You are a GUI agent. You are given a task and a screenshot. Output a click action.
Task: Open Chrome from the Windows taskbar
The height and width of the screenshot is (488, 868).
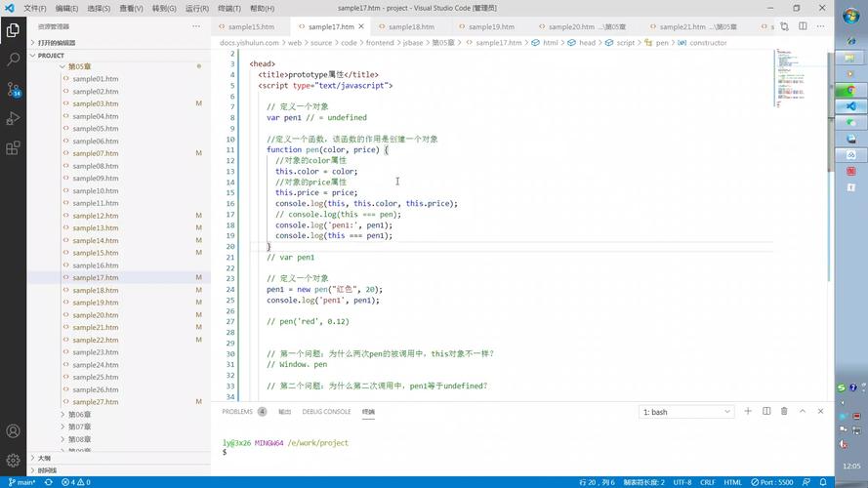click(x=850, y=90)
